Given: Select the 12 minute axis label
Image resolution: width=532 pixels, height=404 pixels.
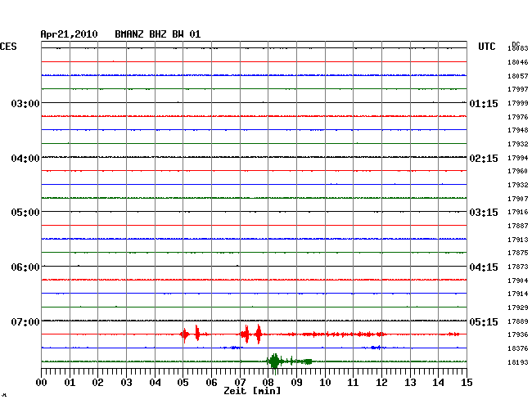Looking at the screenshot, I should (x=381, y=383).
